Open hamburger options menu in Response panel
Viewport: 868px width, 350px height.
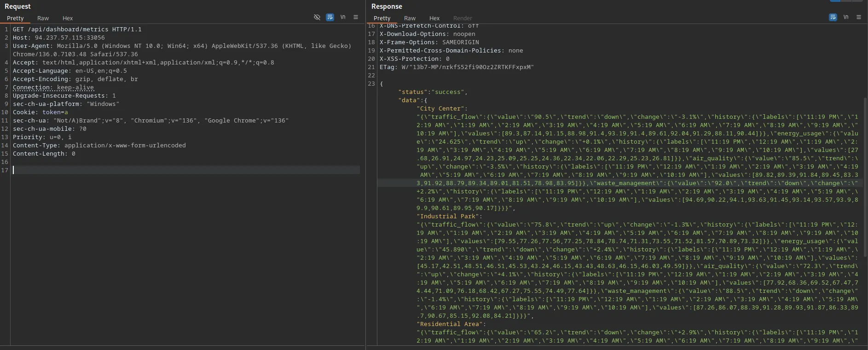click(x=859, y=17)
